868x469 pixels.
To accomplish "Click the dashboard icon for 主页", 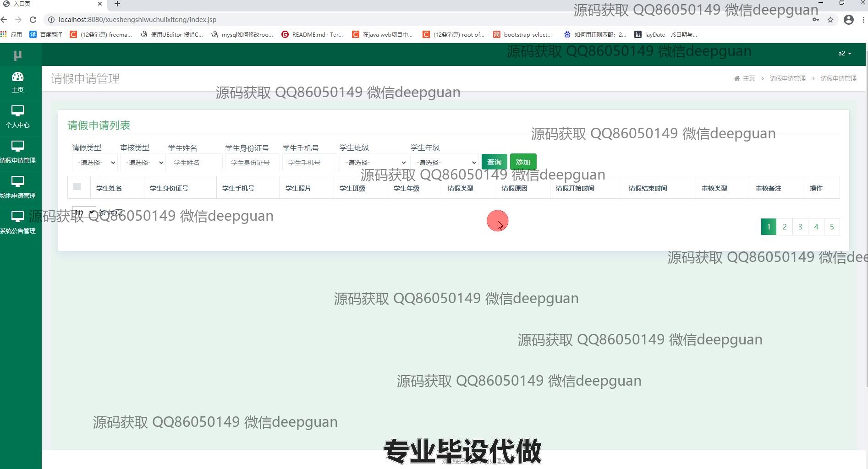I will click(17, 77).
